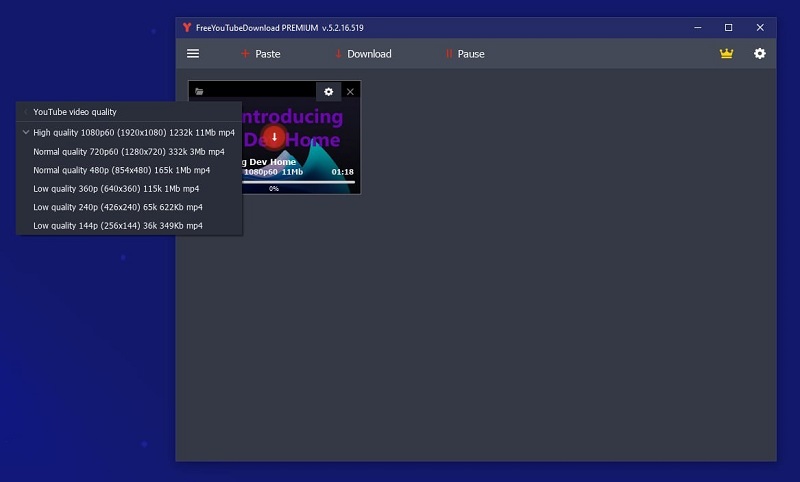Open the hamburger main menu
Image resolution: width=800 pixels, height=482 pixels.
tap(193, 54)
